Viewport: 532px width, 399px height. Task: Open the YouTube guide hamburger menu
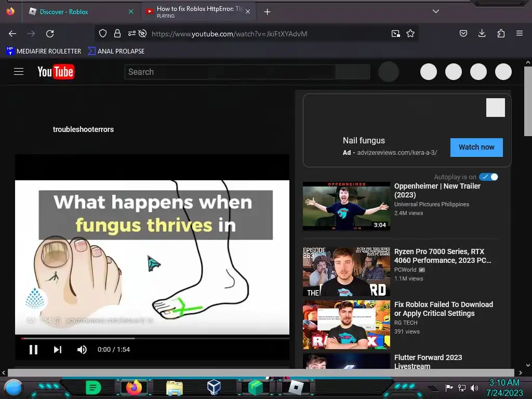(x=19, y=72)
